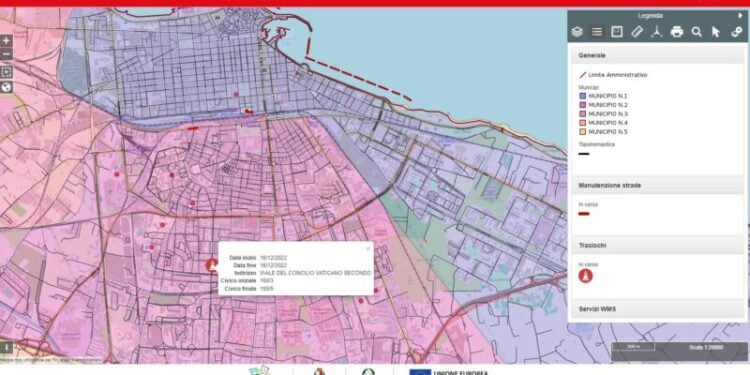Click the MUNICIPIO N.3 color swatch
Screen dimensions: 750x375
point(582,114)
